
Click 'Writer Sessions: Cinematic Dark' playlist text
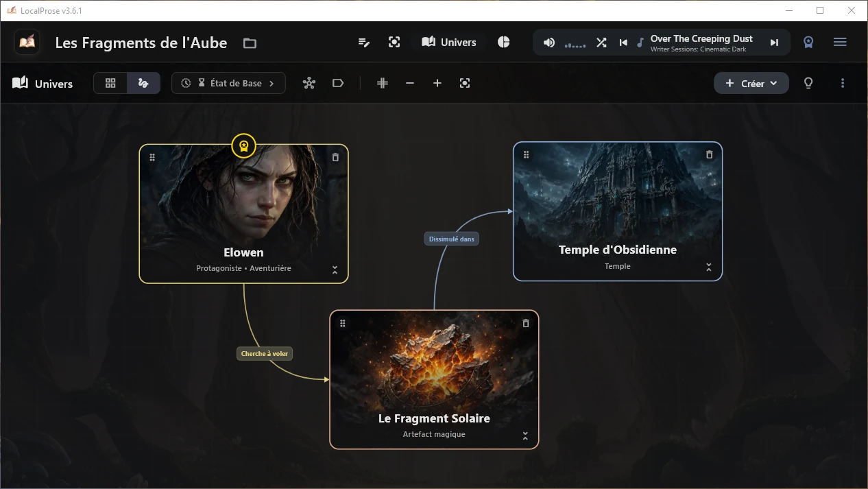pyautogui.click(x=698, y=49)
